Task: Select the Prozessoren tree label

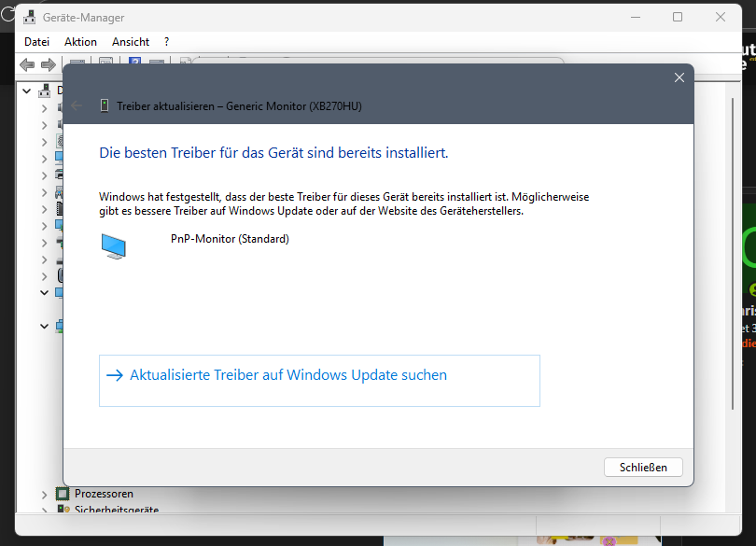Action: 104,494
